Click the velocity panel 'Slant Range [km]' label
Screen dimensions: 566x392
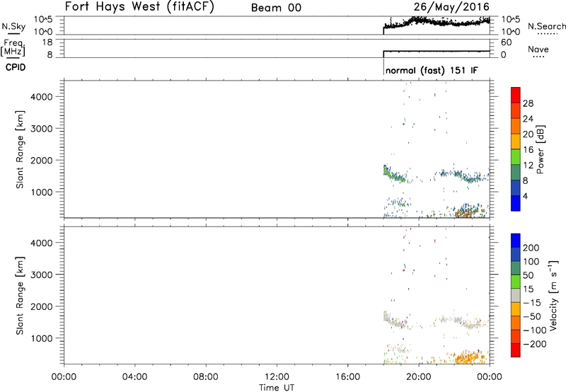click(x=20, y=296)
